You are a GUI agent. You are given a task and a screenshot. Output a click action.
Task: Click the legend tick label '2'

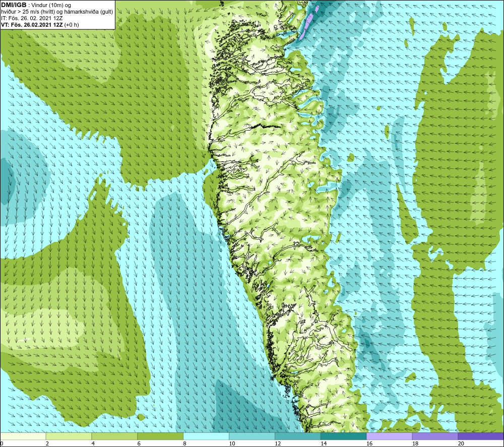pyautogui.click(x=47, y=443)
